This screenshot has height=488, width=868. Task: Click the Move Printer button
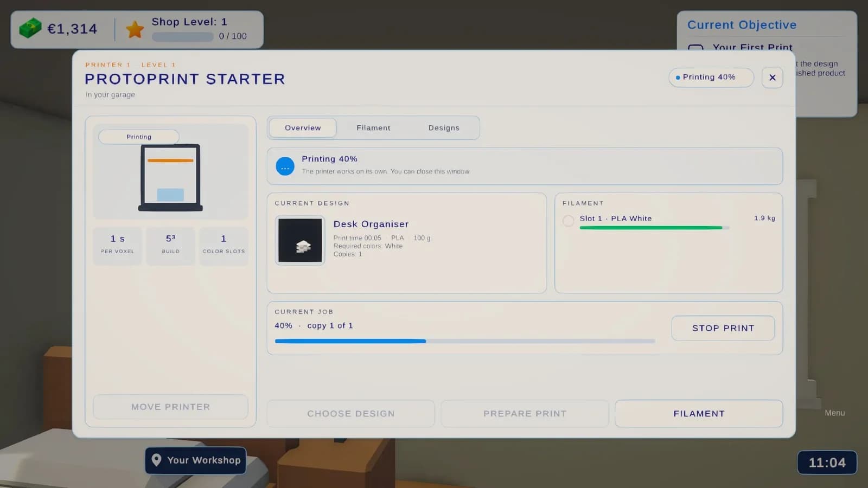click(x=170, y=407)
